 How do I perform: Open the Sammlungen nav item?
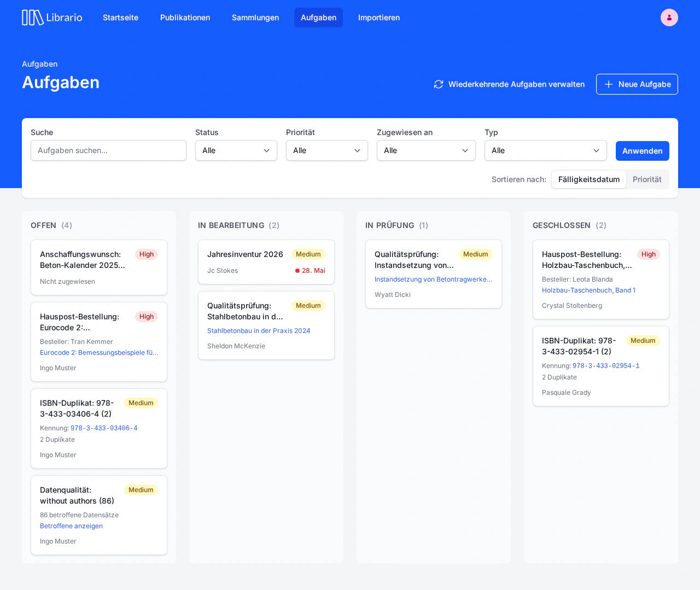tap(255, 17)
